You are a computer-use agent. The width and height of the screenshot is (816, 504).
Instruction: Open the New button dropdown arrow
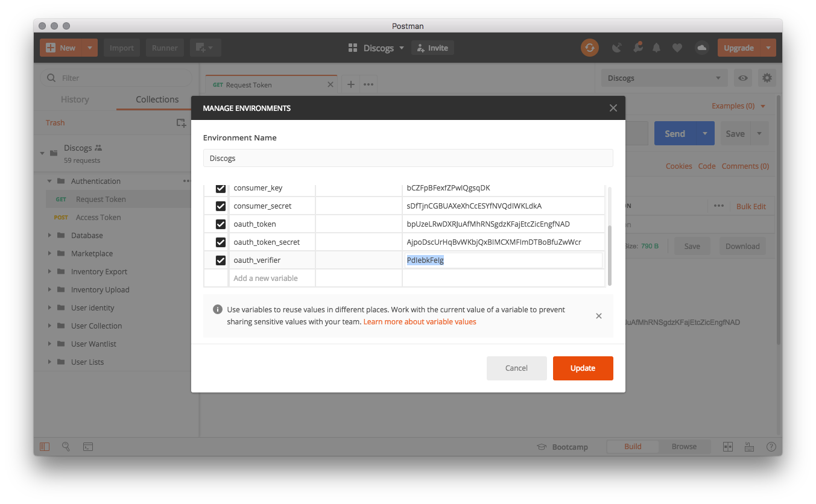[x=89, y=48]
